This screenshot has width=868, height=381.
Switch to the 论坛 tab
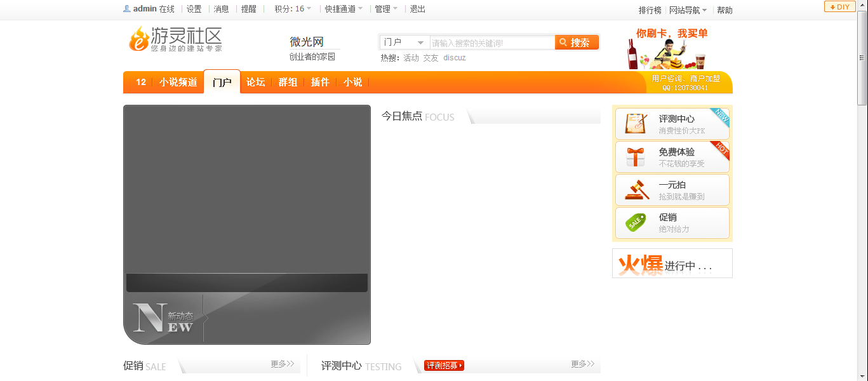pos(255,82)
